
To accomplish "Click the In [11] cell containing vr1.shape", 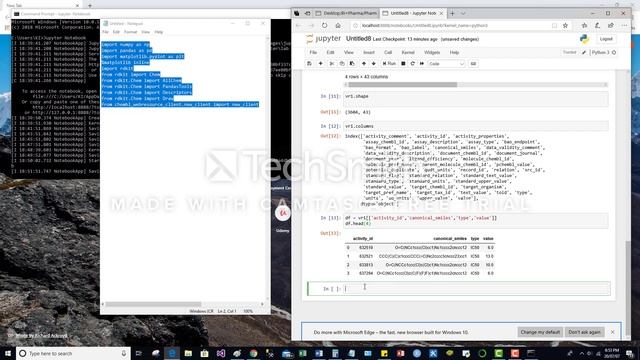I will pos(476,99).
